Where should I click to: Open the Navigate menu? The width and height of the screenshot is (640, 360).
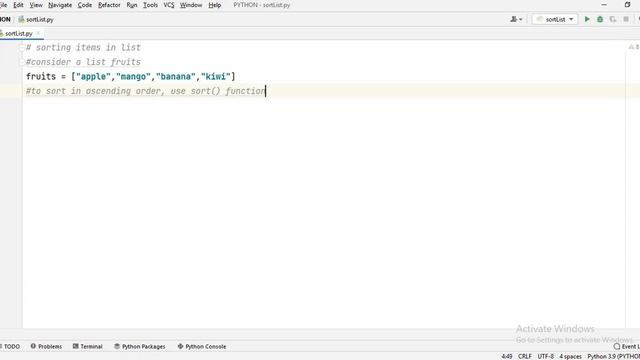click(x=60, y=5)
